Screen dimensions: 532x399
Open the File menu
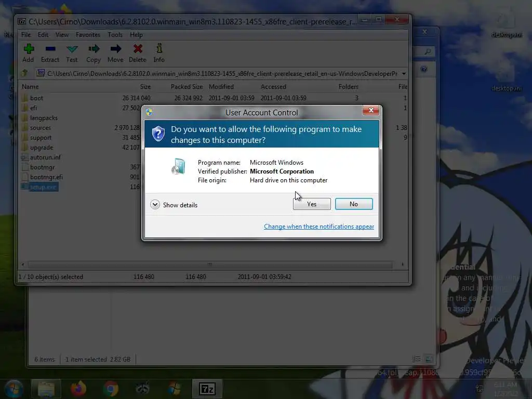26,35
